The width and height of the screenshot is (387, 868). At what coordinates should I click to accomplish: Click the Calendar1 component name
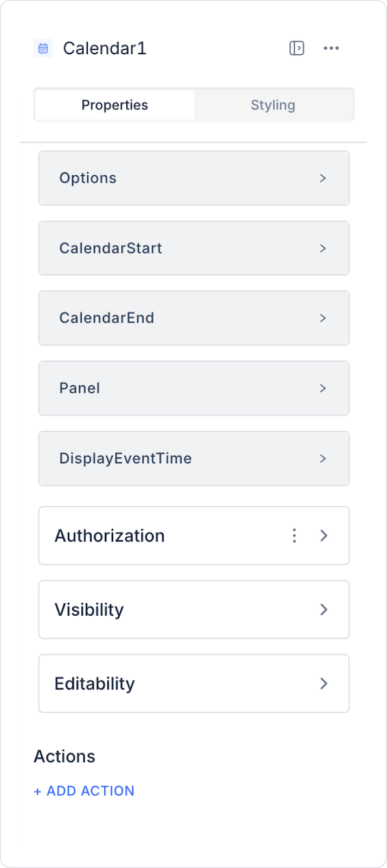(x=105, y=48)
